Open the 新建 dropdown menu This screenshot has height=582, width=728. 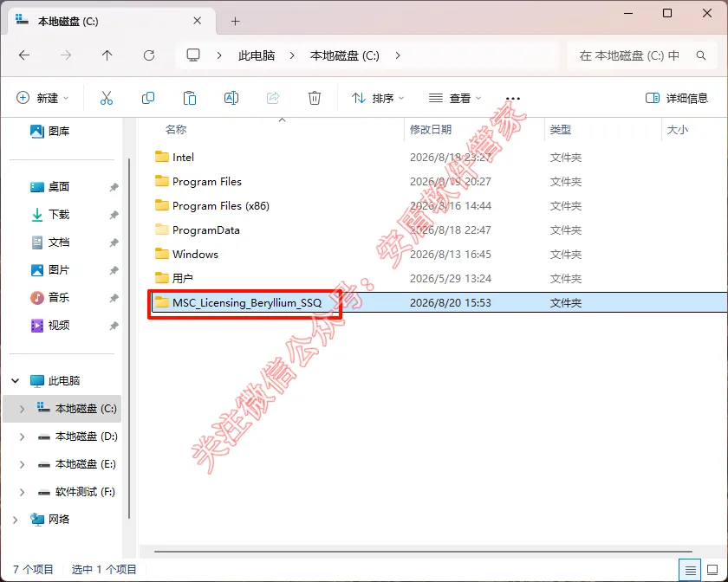click(x=42, y=98)
